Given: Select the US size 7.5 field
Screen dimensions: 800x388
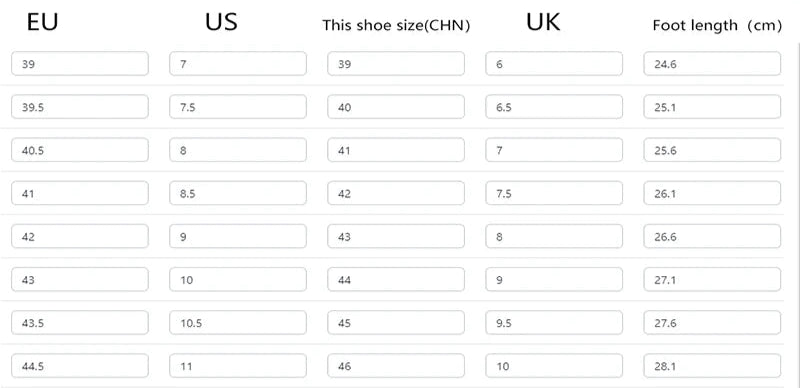Looking at the screenshot, I should click(x=238, y=107).
